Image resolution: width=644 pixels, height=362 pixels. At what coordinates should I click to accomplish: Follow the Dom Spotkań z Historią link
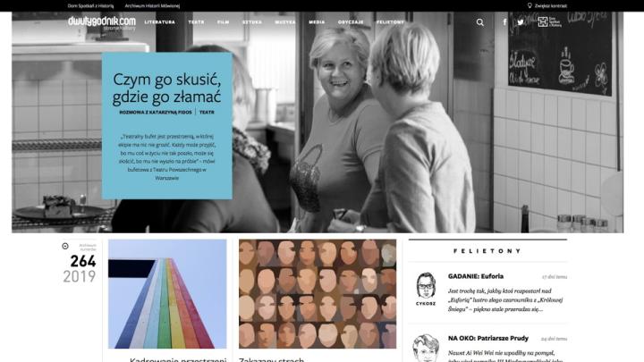click(92, 5)
